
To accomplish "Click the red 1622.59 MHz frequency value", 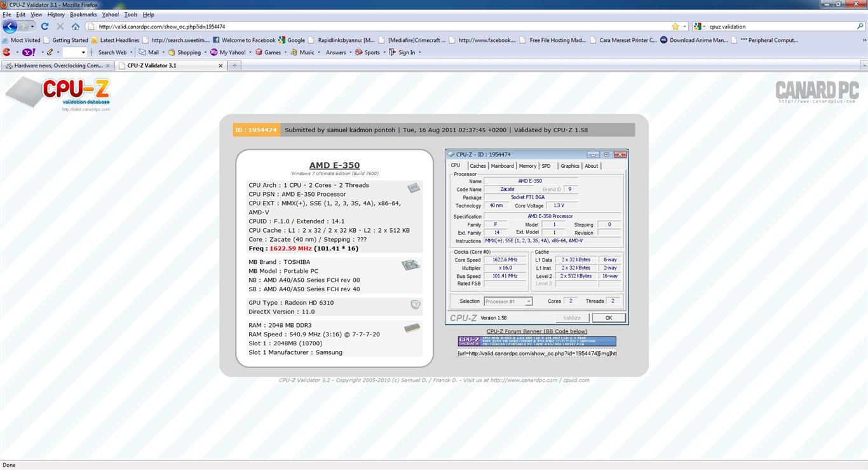I will click(290, 249).
